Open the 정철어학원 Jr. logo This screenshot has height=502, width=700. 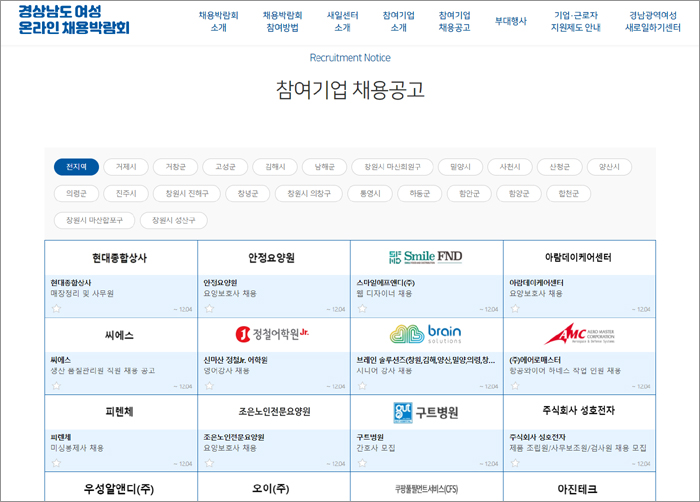click(272, 334)
